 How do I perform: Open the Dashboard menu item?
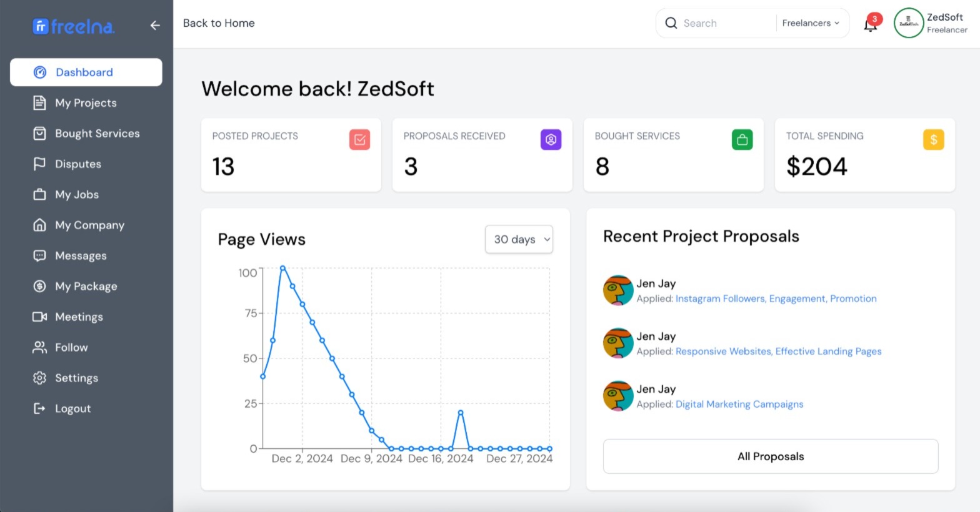86,72
